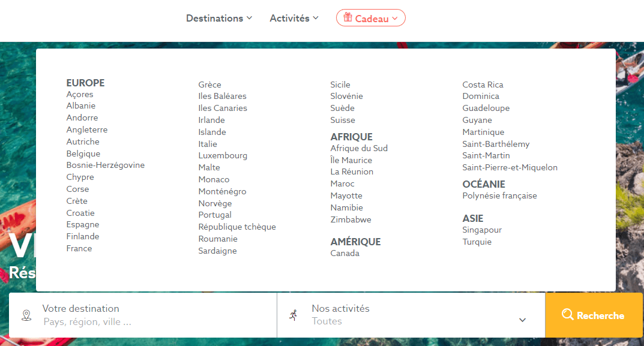
Task: Select Angleterre in destinations list
Action: pyautogui.click(x=87, y=130)
